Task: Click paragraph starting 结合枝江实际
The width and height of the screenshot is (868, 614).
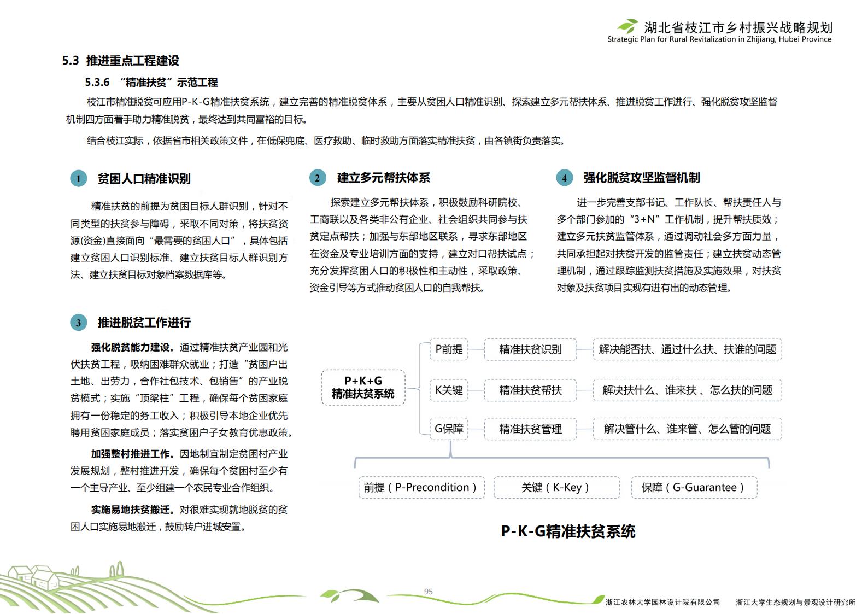Action: click(x=326, y=141)
